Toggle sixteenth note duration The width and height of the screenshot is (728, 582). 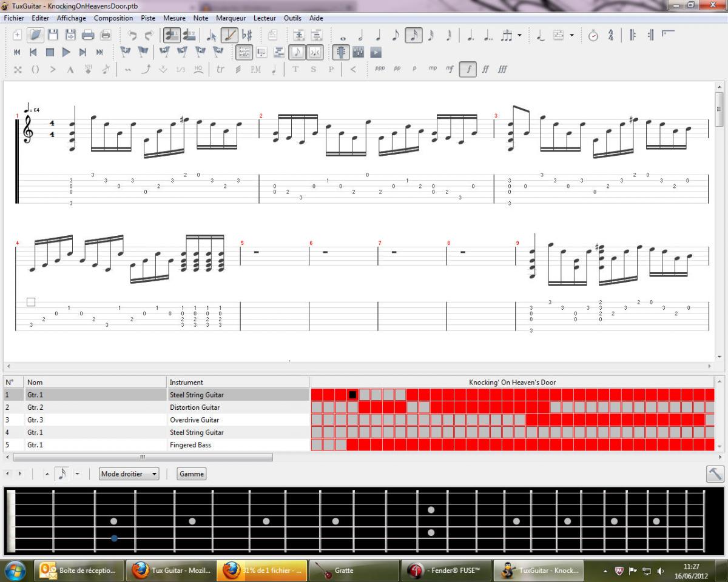[x=413, y=35]
